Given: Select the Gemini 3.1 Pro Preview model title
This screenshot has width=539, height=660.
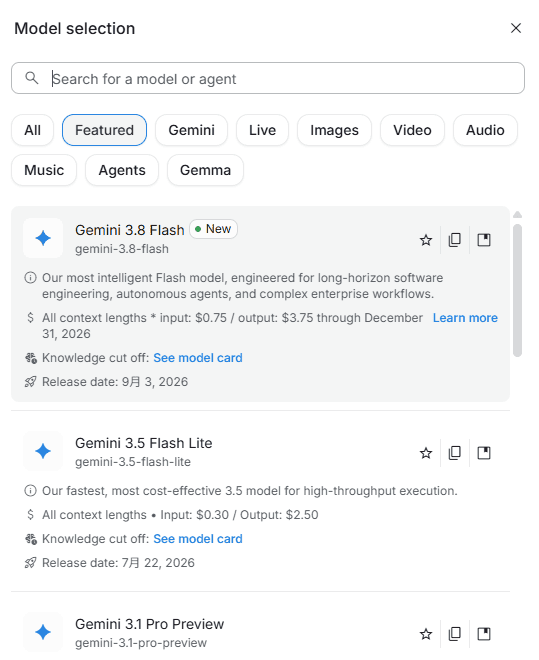Looking at the screenshot, I should coord(149,624).
